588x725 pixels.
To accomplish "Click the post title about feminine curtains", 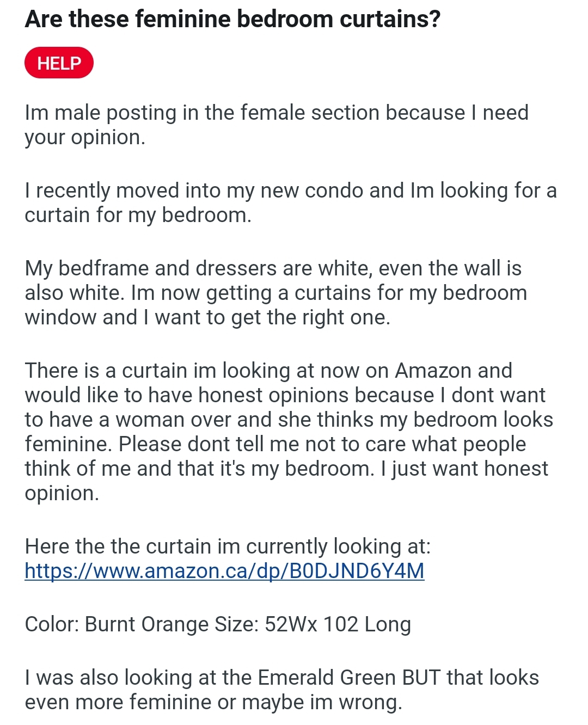I will [x=232, y=19].
